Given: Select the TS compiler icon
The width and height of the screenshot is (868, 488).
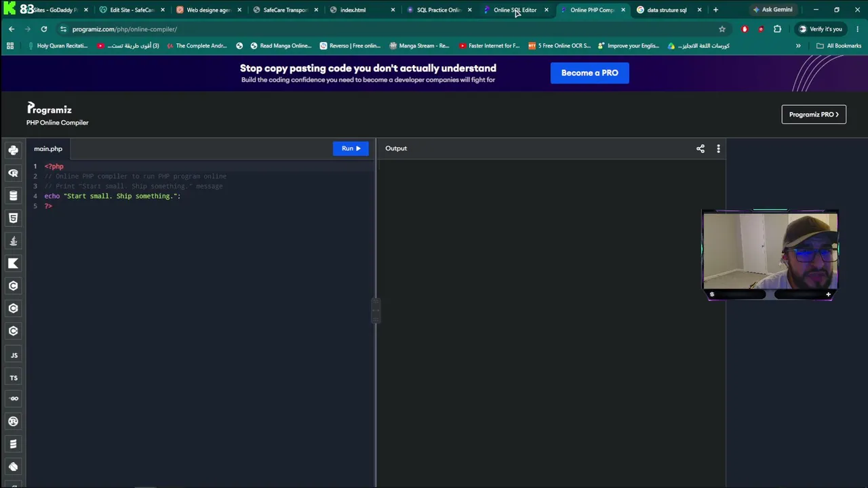Looking at the screenshot, I should [14, 378].
